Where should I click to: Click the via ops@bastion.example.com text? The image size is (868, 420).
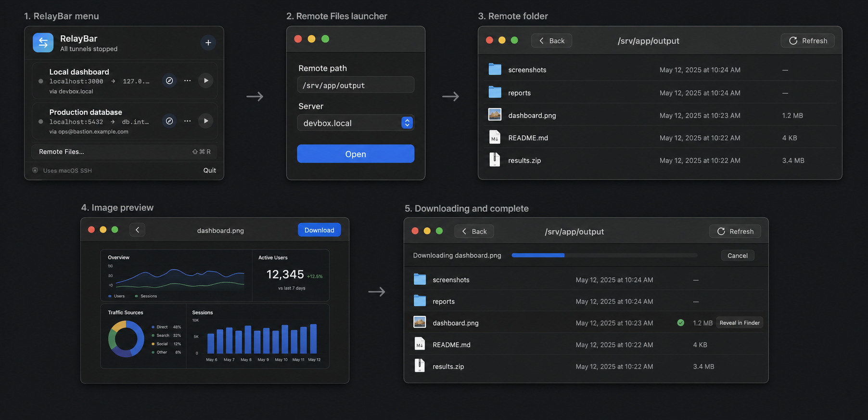click(89, 131)
